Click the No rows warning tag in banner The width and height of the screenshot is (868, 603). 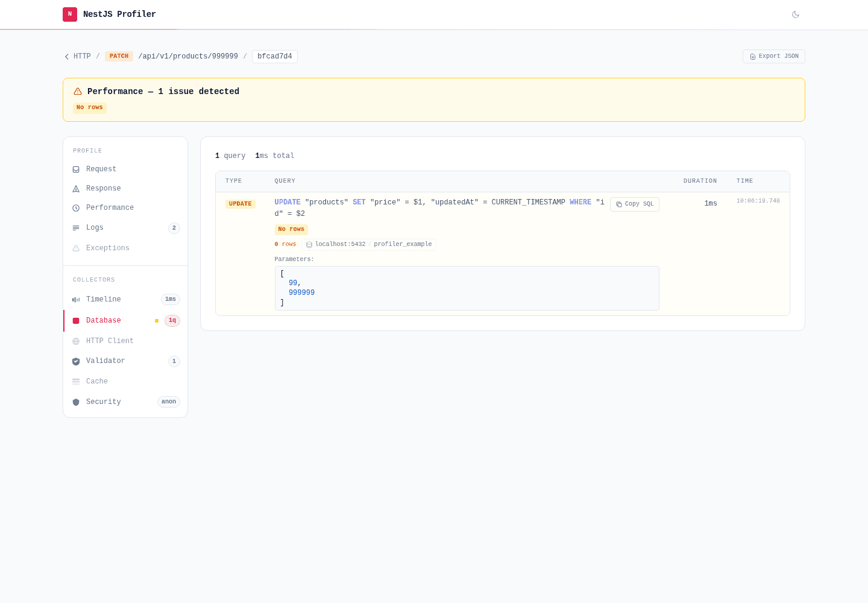(90, 108)
